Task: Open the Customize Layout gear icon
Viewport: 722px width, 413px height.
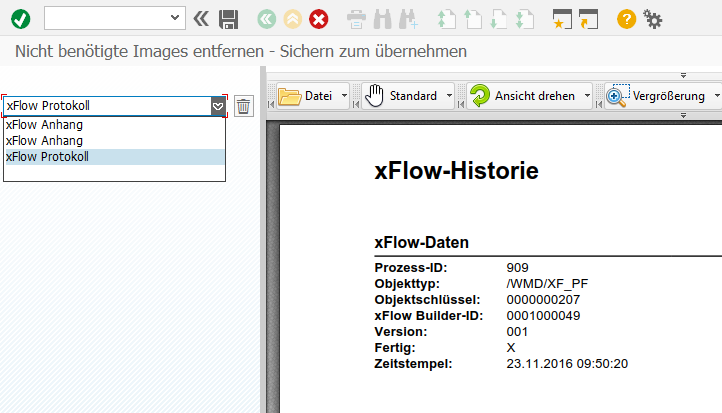Action: pyautogui.click(x=653, y=18)
